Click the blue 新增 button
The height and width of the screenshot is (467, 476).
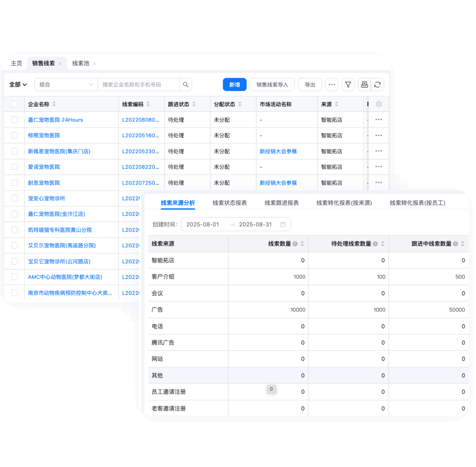pos(234,85)
